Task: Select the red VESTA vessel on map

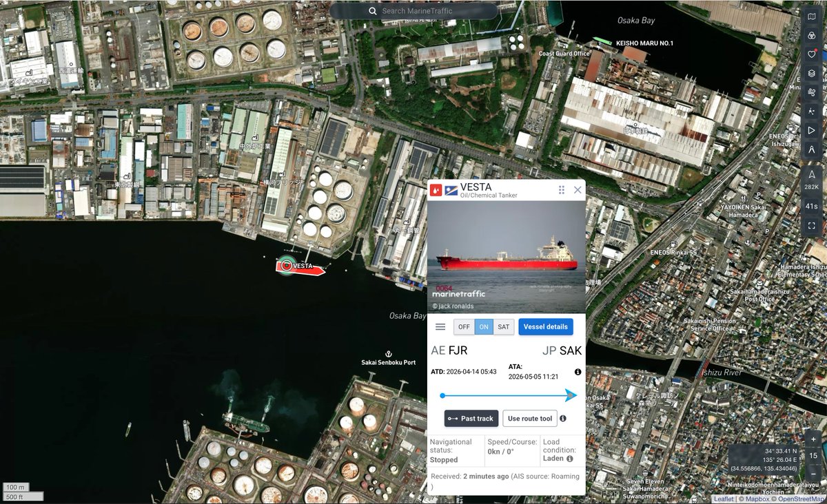Action: click(x=300, y=266)
